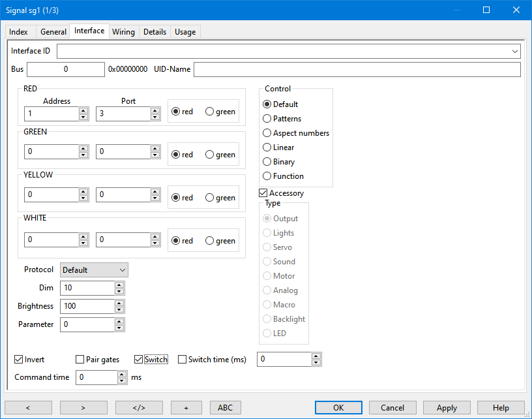Viewport: 532px width, 419px height.
Task: Switch to the Wiring tab
Action: [123, 31]
